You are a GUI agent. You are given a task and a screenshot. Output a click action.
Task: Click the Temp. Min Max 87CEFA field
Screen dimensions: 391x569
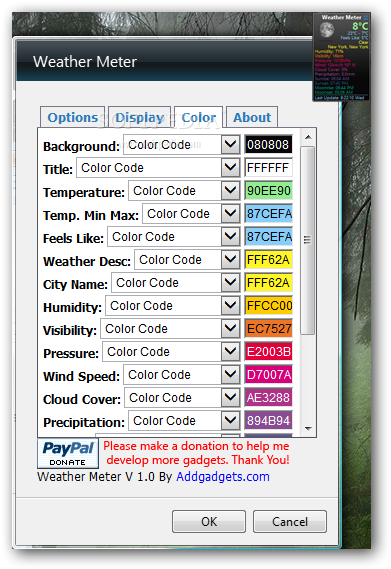(268, 214)
